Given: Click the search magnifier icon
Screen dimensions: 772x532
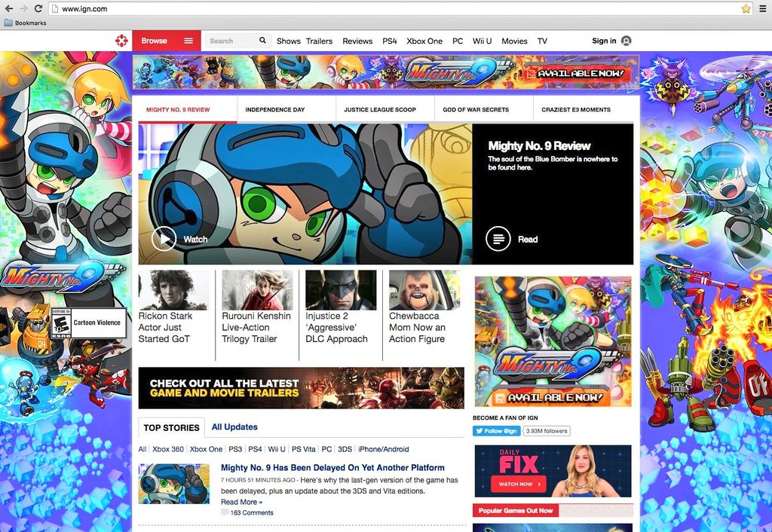Looking at the screenshot, I should (x=262, y=41).
